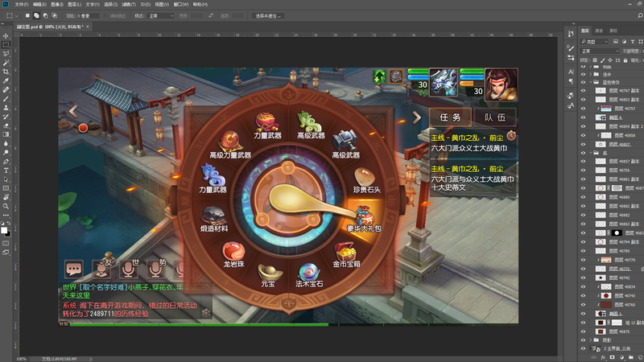Switch to the 通道 channels tab
This screenshot has width=644, height=362.
click(x=599, y=31)
